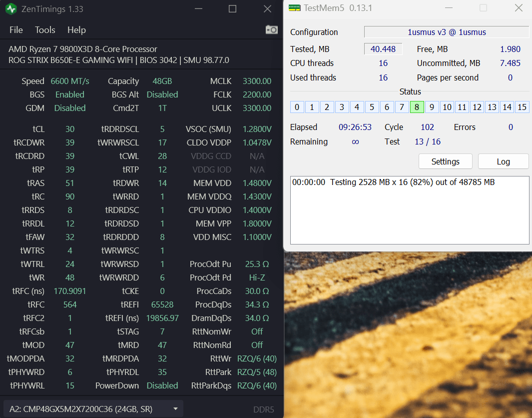Open the File menu in ZenTimings
This screenshot has width=532, height=418.
click(x=16, y=30)
